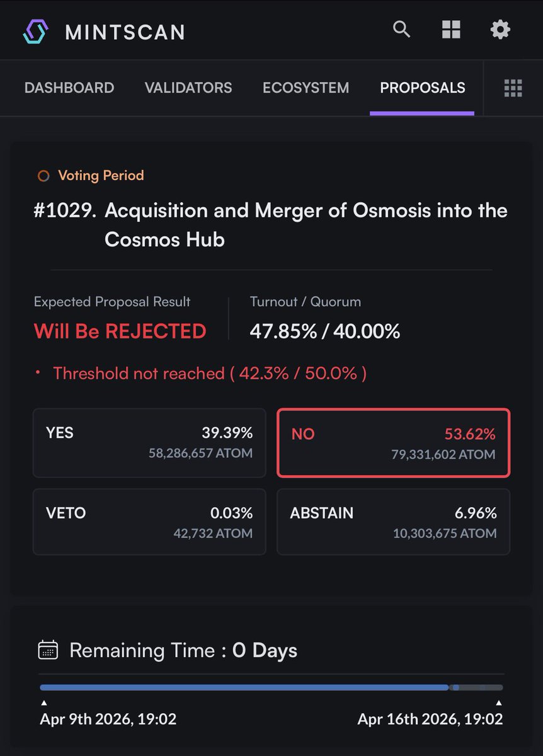
Task: Select the NO vote card
Action: 393,443
